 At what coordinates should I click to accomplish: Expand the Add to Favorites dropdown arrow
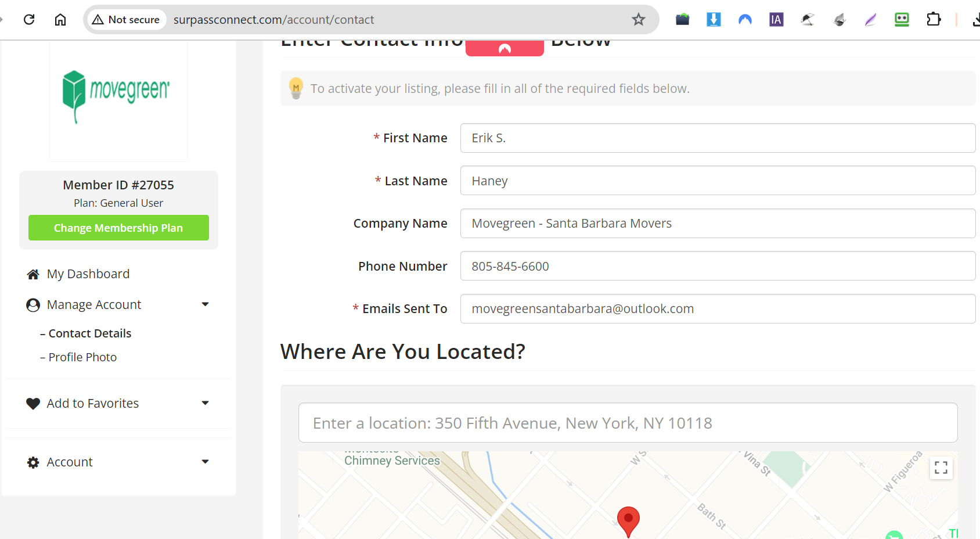point(205,403)
